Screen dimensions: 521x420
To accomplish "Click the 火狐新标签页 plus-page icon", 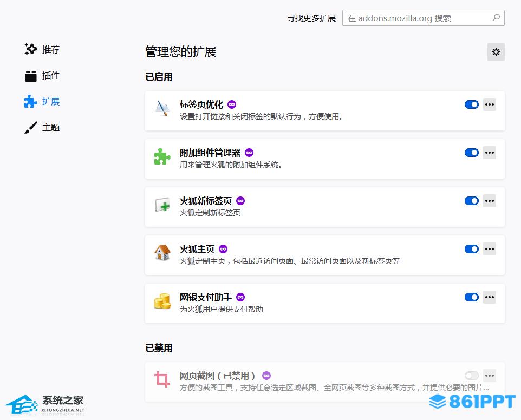I will (x=162, y=205).
